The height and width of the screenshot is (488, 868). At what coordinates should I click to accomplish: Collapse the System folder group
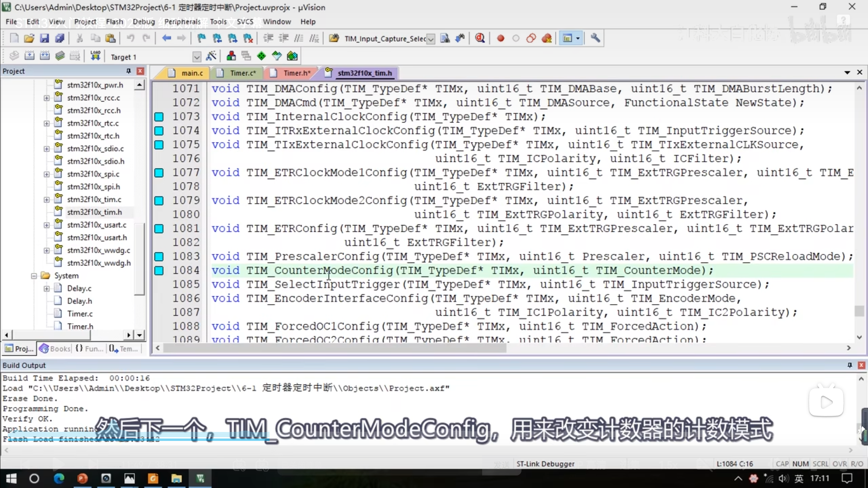(x=34, y=276)
